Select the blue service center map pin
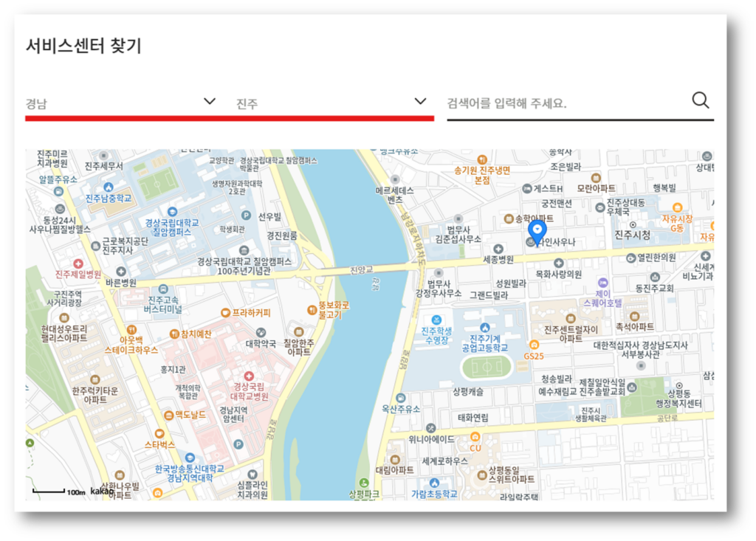 537,232
